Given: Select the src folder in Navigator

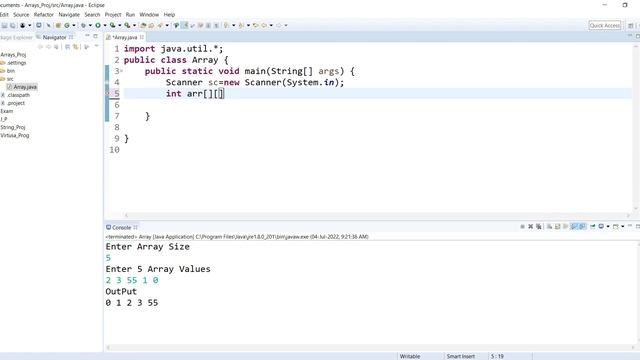Looking at the screenshot, I should (x=10, y=79).
